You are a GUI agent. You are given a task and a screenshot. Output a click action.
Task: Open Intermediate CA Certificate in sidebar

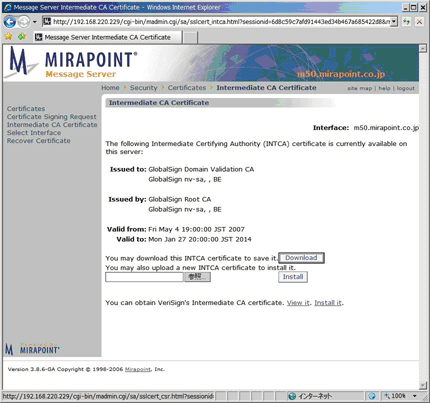[52, 125]
